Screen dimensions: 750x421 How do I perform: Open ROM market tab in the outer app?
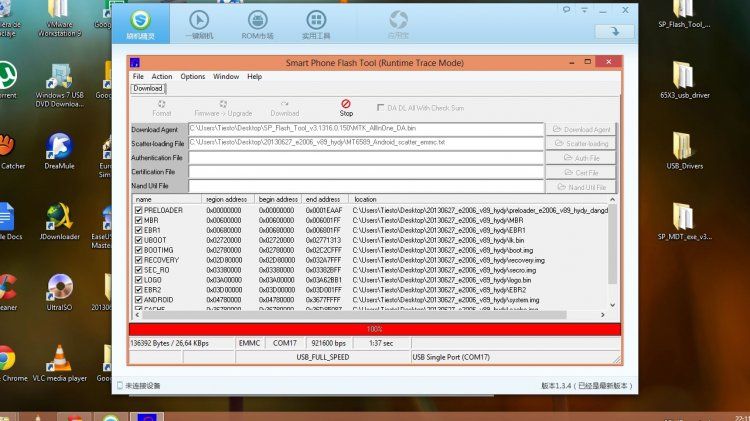tap(257, 25)
